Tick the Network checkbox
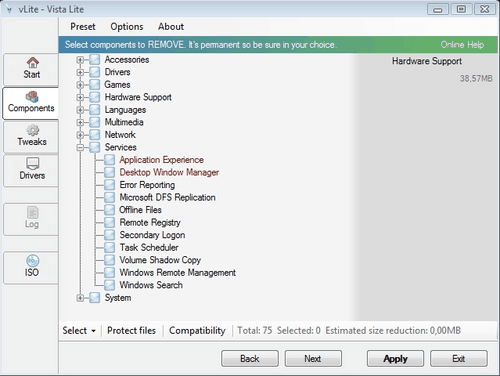This screenshot has height=376, width=500. click(x=95, y=135)
